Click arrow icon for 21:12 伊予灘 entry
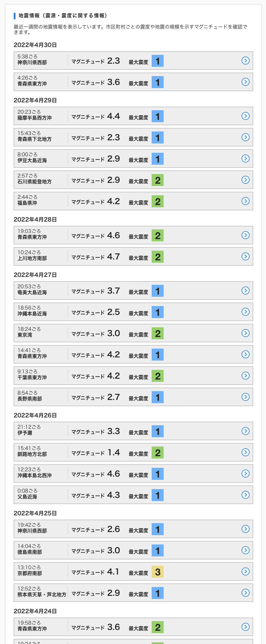 coord(246,431)
